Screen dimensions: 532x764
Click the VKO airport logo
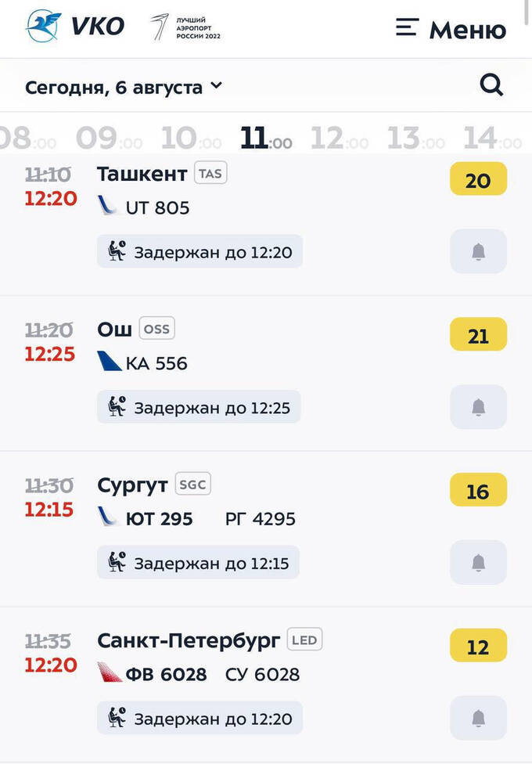[74, 27]
